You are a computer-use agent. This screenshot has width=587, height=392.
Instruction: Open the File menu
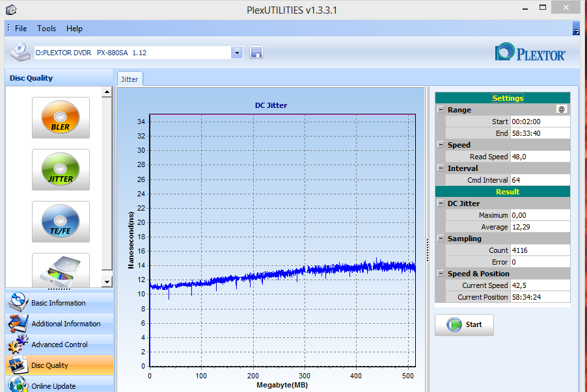point(21,29)
